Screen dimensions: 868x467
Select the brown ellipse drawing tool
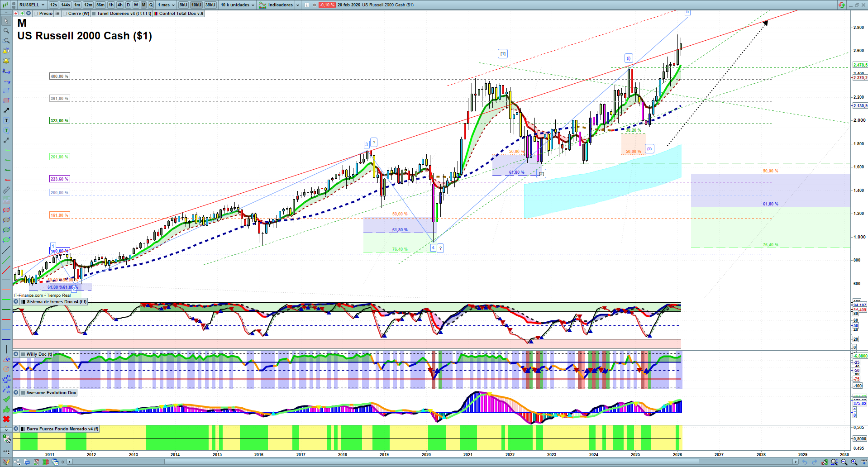tap(6, 220)
